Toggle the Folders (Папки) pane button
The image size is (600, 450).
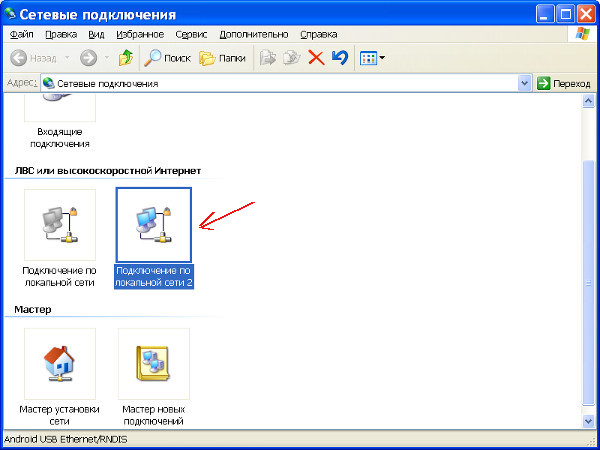point(222,58)
